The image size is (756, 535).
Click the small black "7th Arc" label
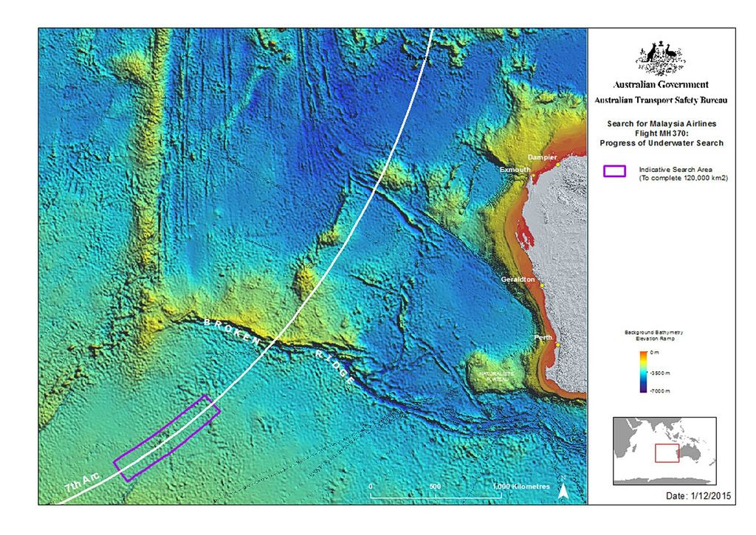tap(416, 58)
